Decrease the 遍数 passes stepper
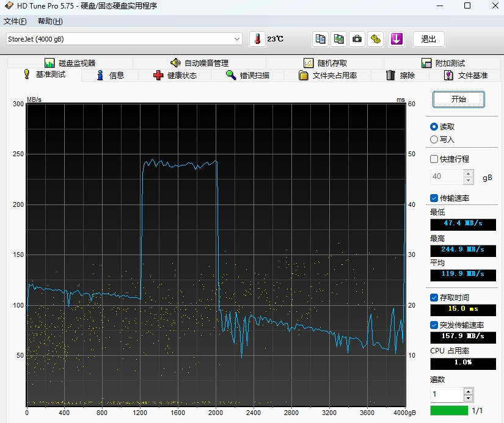 pos(469,398)
